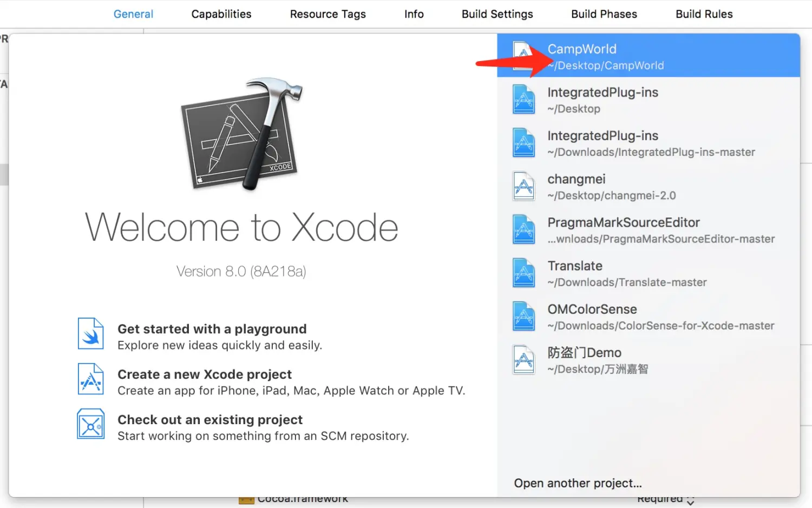Click 'Start working on something from an SCM repository.'

[263, 436]
